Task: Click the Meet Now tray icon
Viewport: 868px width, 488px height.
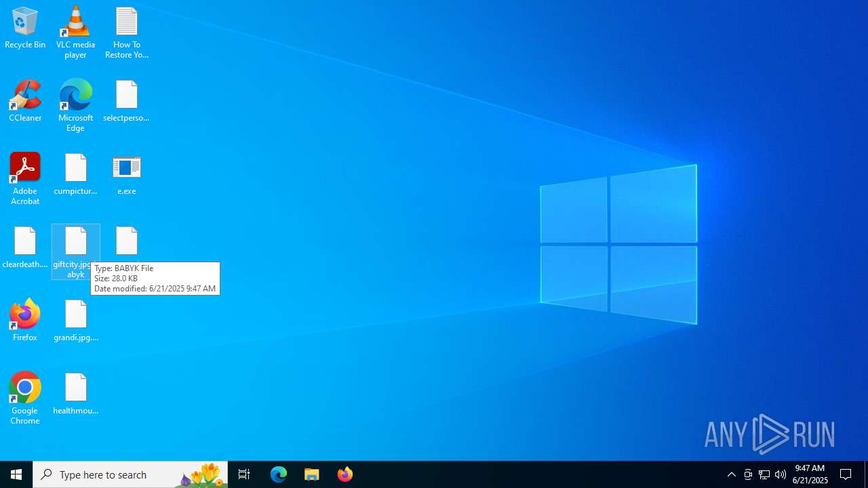Action: (x=748, y=474)
